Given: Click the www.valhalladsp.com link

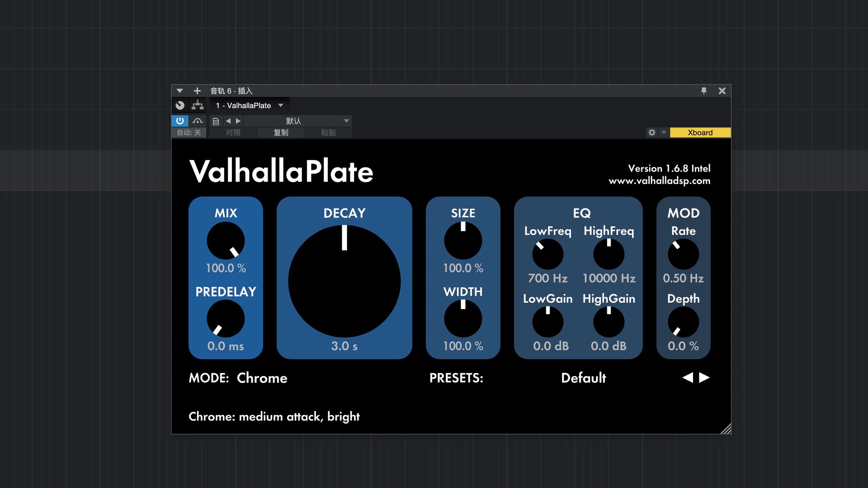Looking at the screenshot, I should (660, 181).
